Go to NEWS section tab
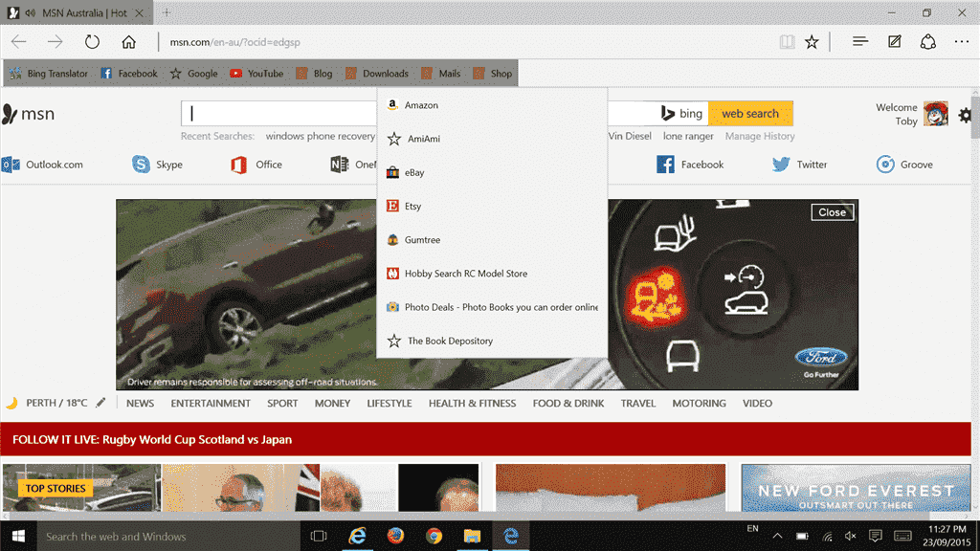 pos(140,403)
